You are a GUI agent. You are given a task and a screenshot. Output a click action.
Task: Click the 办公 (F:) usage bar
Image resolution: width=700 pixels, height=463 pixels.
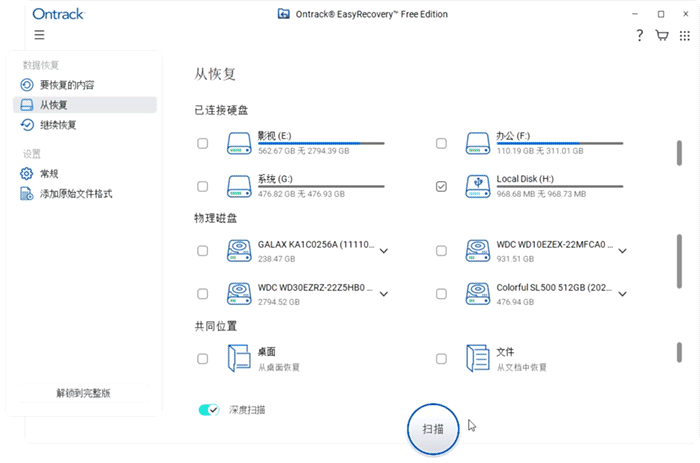point(560,143)
